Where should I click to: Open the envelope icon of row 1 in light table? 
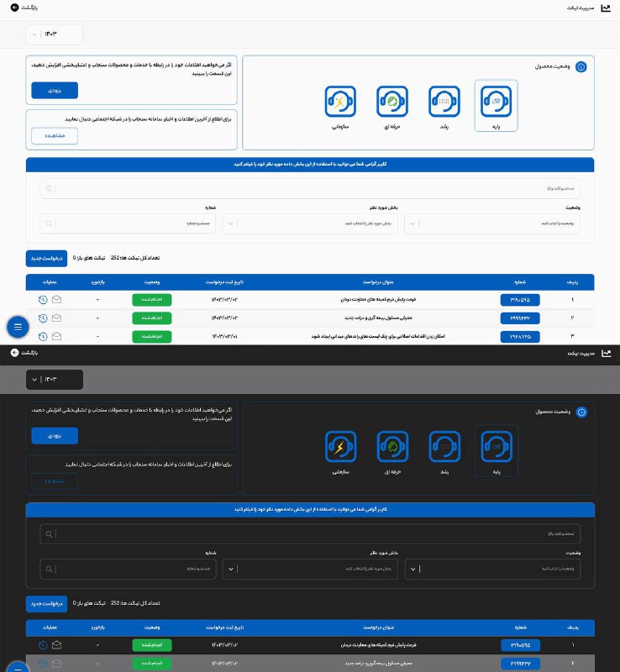57,299
